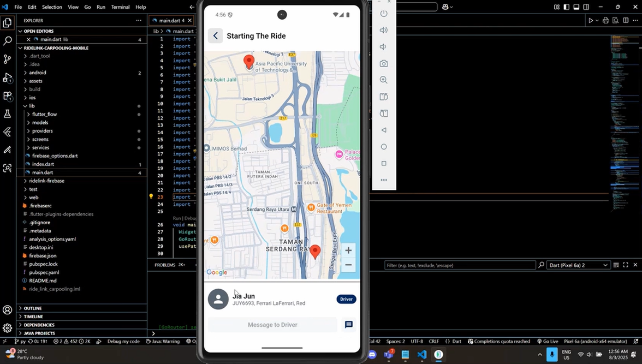642x364 pixels.
Task: Collapse the lib folder
Action: [x=32, y=106]
